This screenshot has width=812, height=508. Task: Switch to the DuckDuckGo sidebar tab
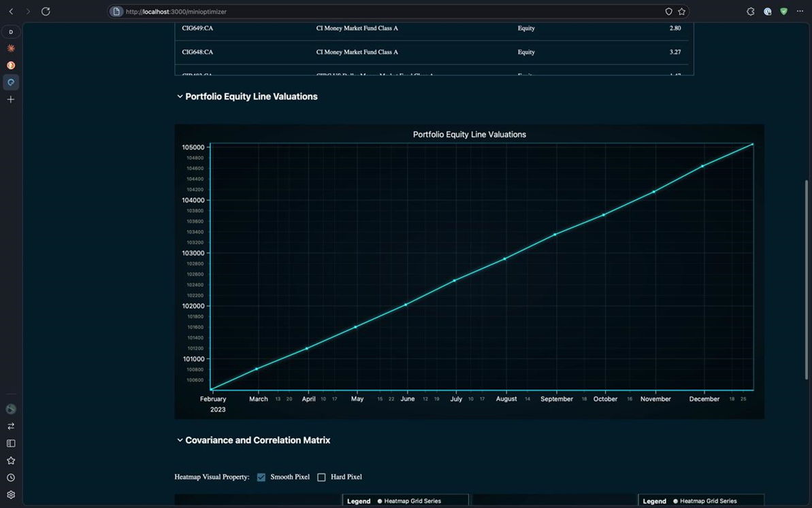pyautogui.click(x=11, y=65)
